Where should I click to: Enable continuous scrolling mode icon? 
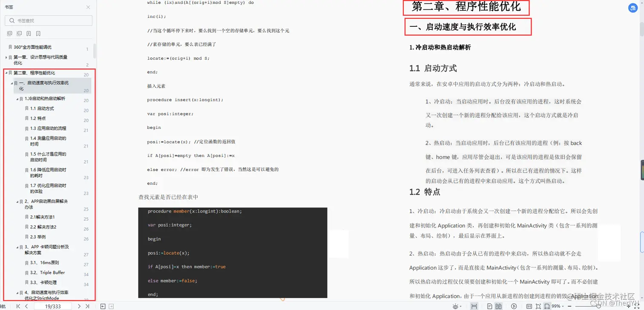coord(474,306)
